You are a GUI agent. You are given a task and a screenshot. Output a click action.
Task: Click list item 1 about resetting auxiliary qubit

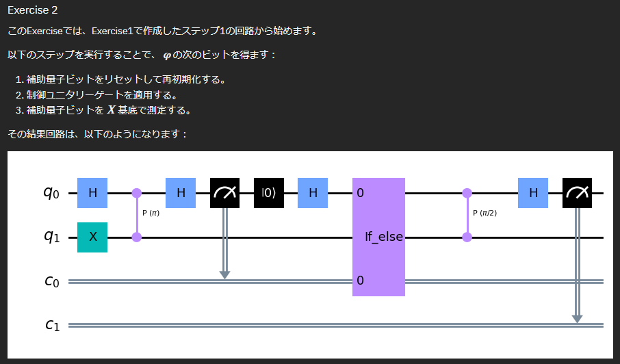pos(121,79)
